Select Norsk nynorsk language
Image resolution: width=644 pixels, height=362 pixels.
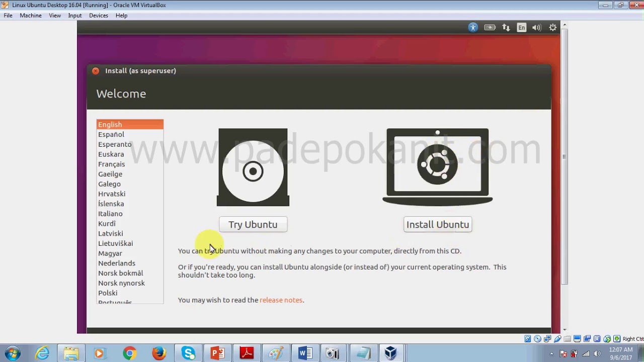tap(130, 283)
